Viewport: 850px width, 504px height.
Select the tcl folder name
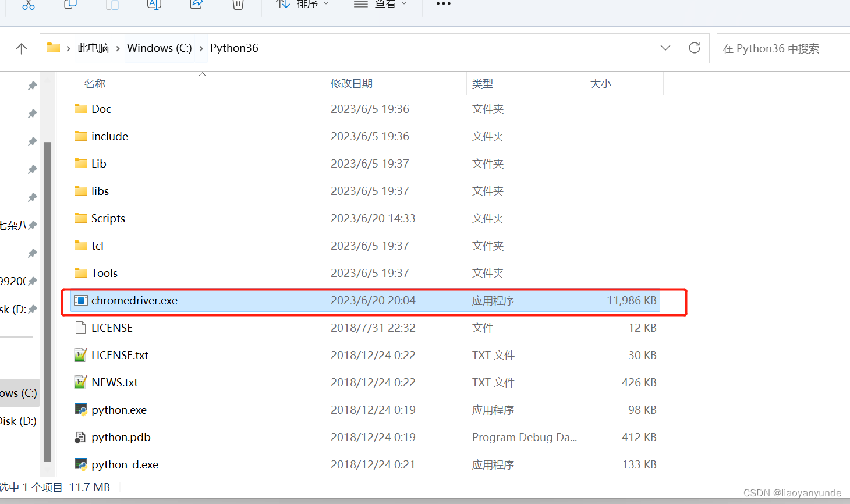click(97, 246)
